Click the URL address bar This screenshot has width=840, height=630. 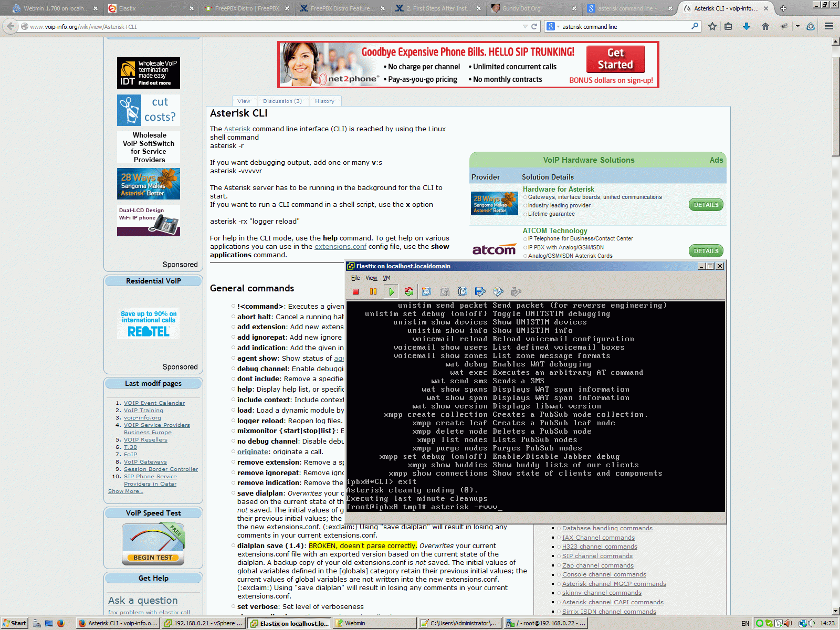click(x=273, y=26)
